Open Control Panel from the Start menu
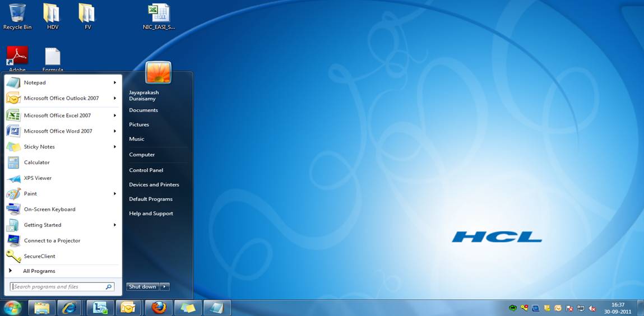This screenshot has height=316, width=644. coord(146,170)
